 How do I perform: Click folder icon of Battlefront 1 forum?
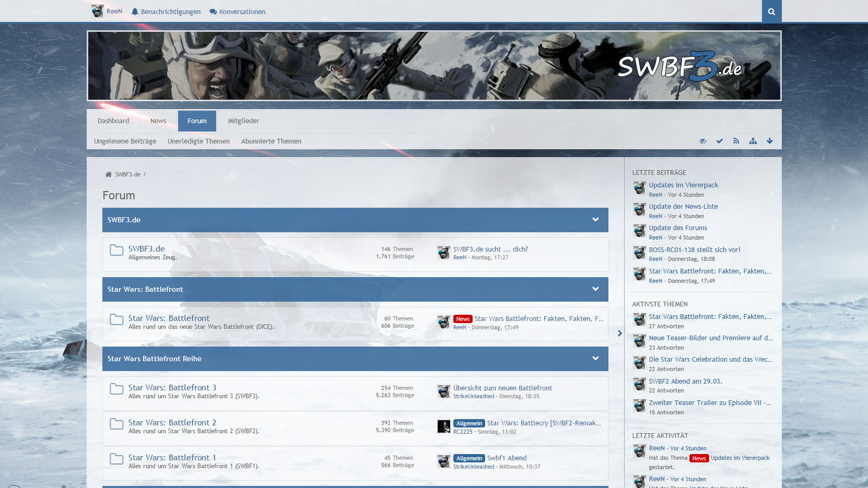[x=116, y=459]
